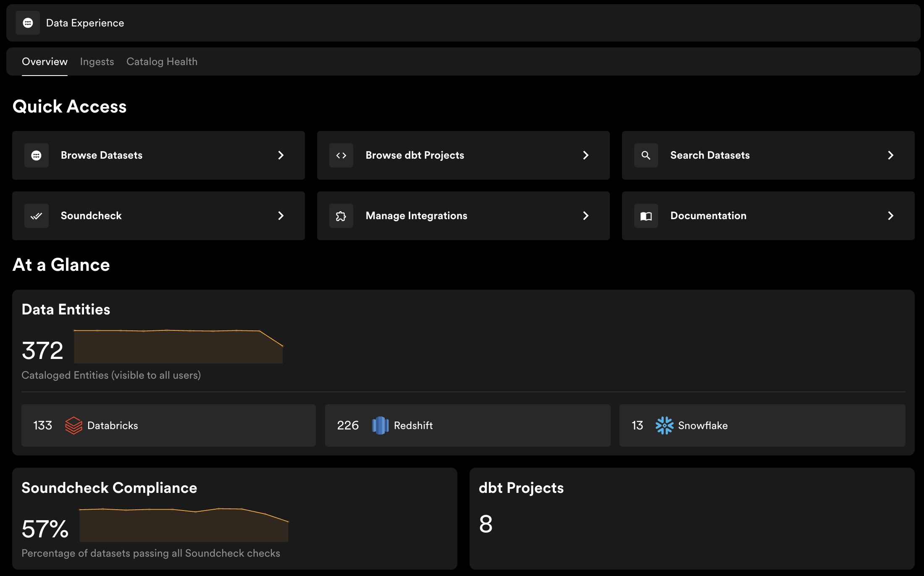The image size is (924, 576).
Task: Click the Data Experience header icon
Action: pyautogui.click(x=28, y=23)
